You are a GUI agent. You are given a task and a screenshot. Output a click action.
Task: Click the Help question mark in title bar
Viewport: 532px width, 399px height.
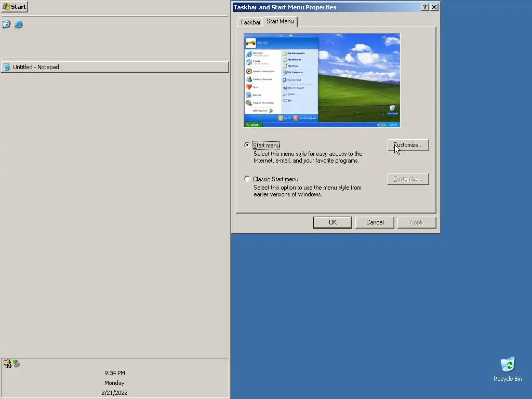tap(425, 7)
